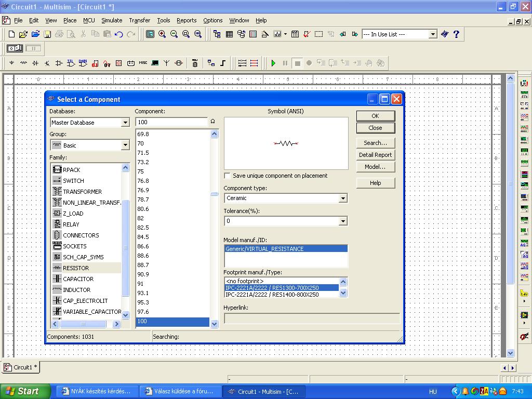Screen dimensions: 532x399
Task: Open the Database dropdown
Action: pyautogui.click(x=125, y=123)
